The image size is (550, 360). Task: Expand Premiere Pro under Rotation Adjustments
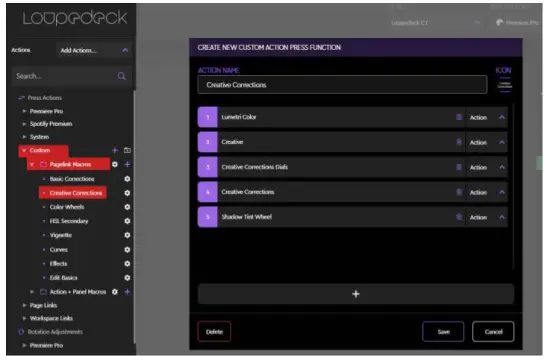coord(24,345)
